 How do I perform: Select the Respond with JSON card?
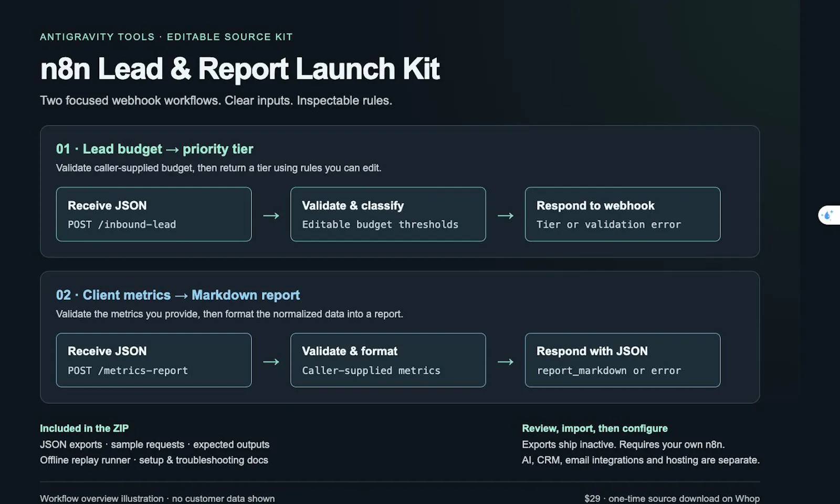click(x=623, y=360)
